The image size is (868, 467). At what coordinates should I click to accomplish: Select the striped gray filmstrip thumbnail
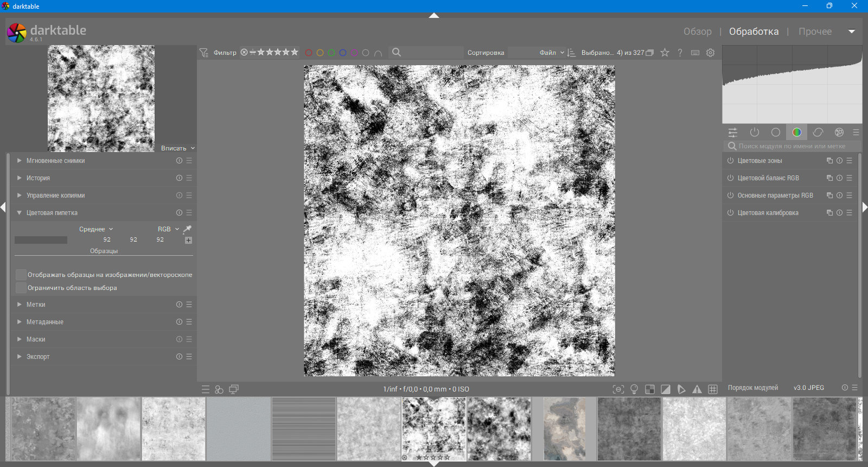304,429
